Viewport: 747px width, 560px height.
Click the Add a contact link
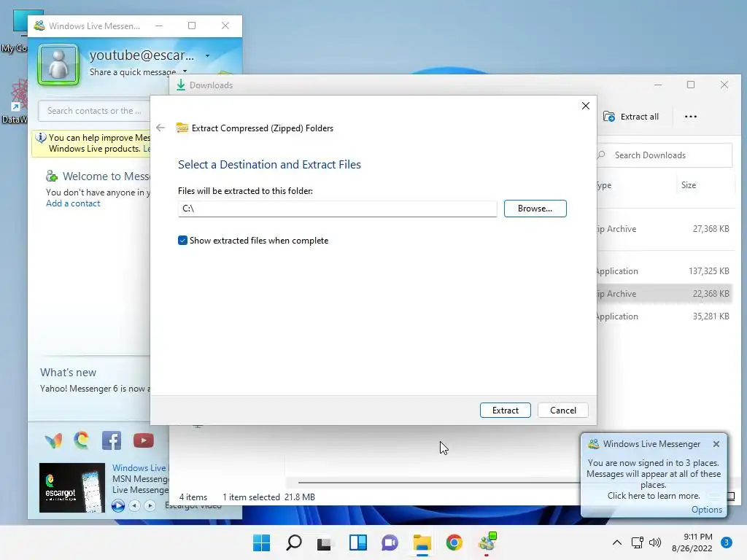[x=73, y=203]
